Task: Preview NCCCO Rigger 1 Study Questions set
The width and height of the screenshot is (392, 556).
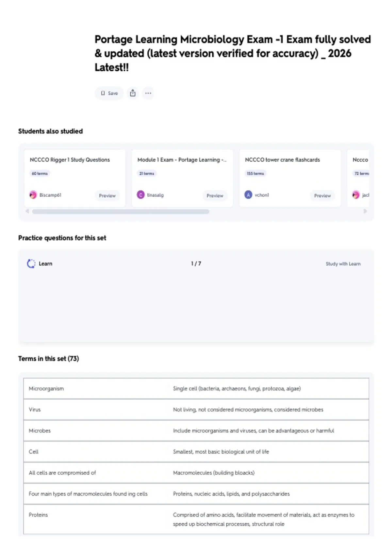Action: pos(107,196)
